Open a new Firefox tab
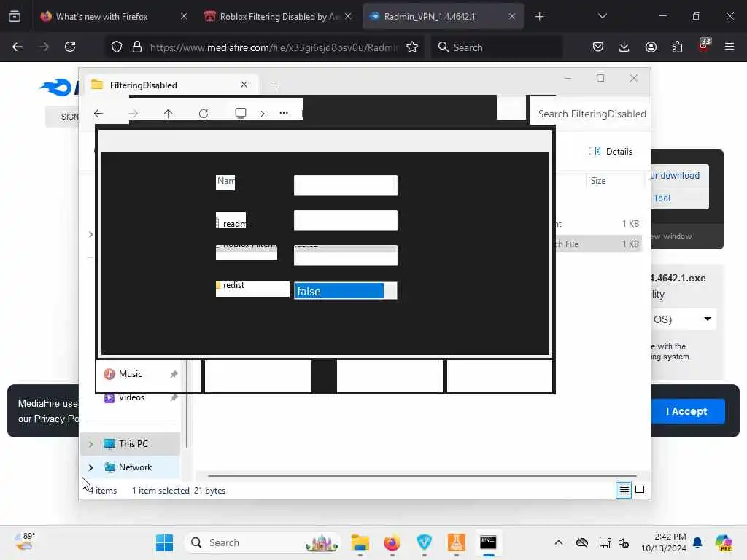 point(539,17)
